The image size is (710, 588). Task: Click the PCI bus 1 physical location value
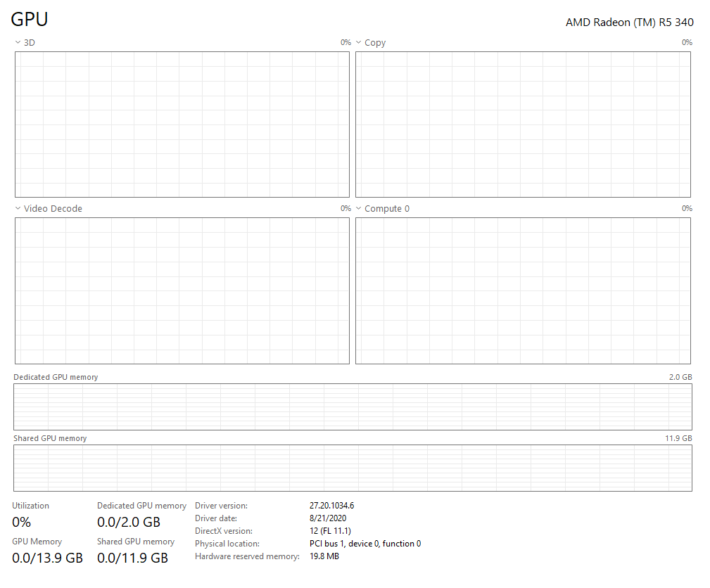364,544
